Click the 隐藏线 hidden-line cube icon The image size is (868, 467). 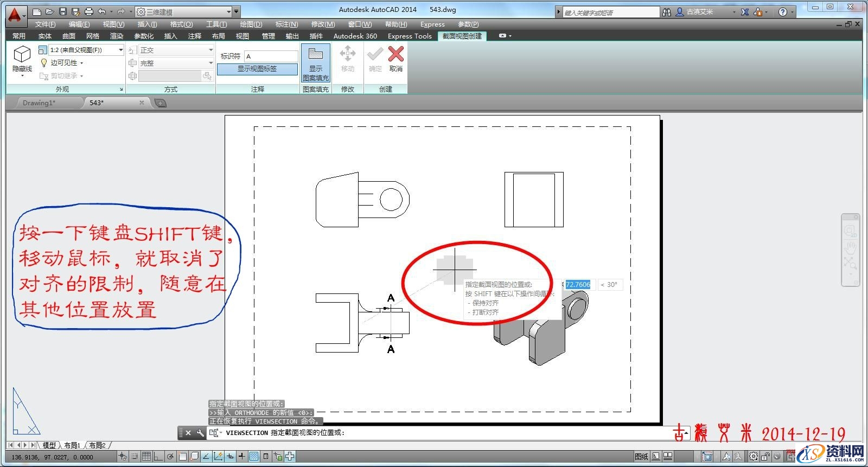tap(22, 55)
